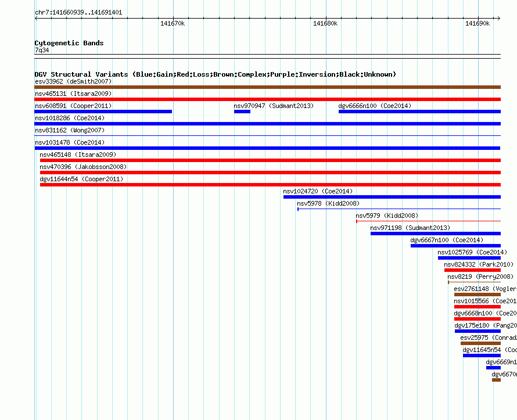This screenshot has width=517, height=420.
Task: Open variant esv33962 (deSmith2007)
Action: click(73, 81)
